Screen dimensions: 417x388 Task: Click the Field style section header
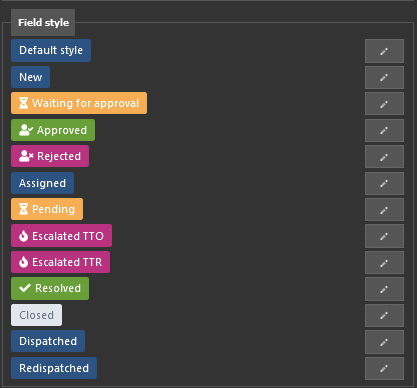[43, 23]
